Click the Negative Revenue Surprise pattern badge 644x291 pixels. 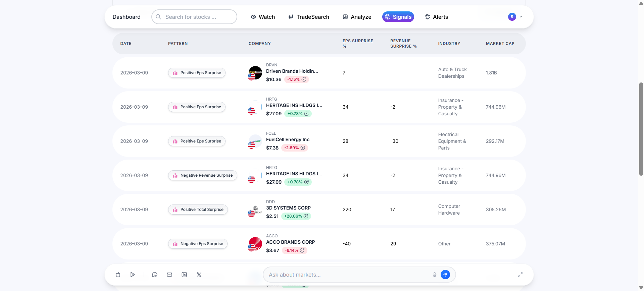pos(203,175)
